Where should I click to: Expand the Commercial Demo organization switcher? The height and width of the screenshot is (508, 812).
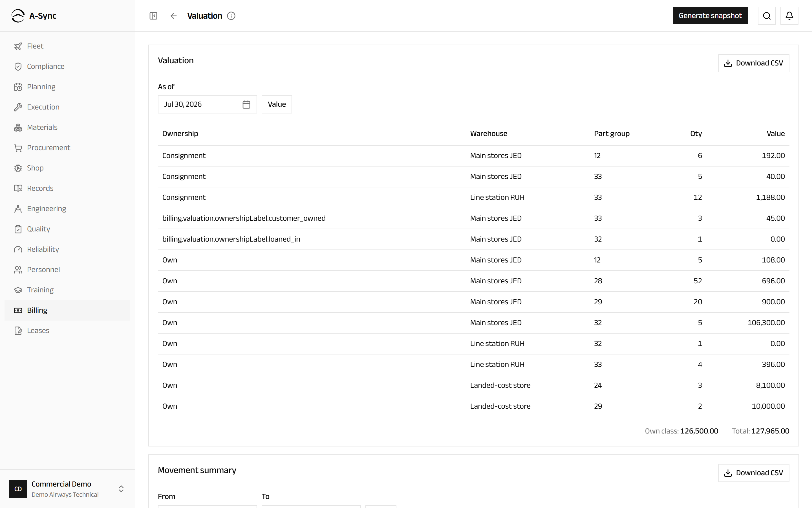(x=121, y=489)
